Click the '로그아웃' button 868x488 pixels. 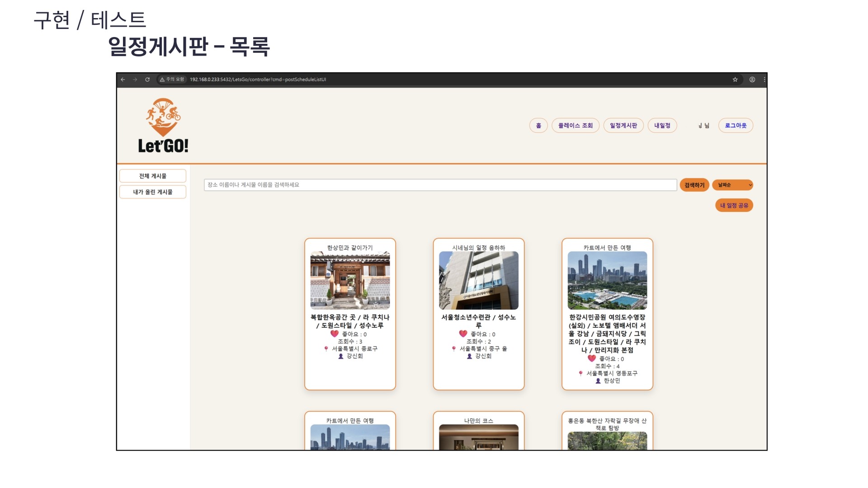point(736,126)
